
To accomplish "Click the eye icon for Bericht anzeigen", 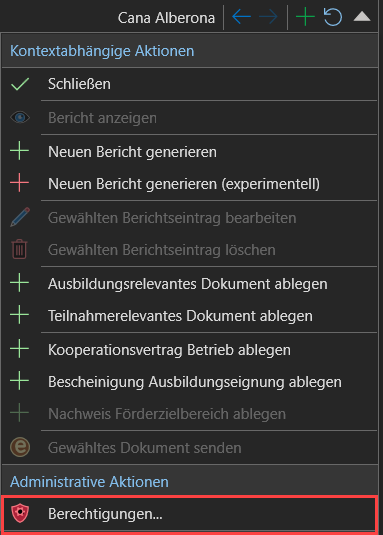I will click(x=20, y=118).
